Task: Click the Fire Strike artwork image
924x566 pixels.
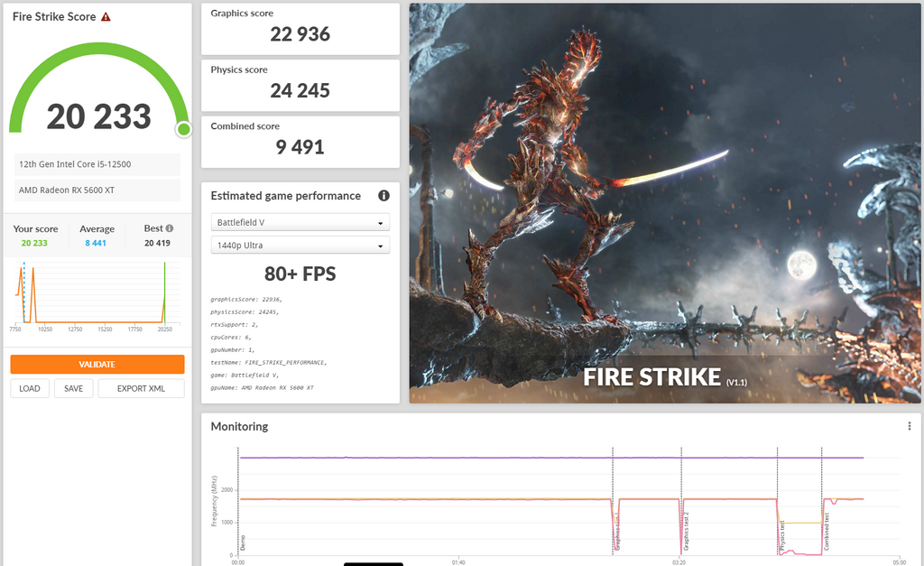Action: click(x=665, y=203)
